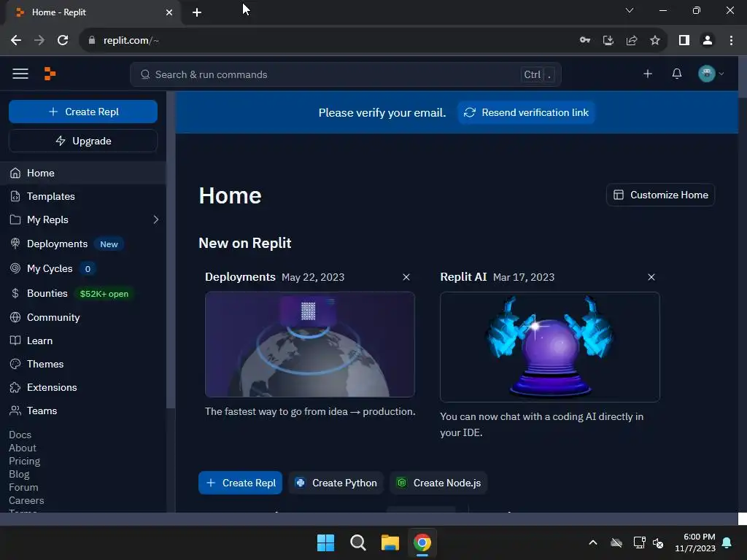The image size is (747, 560).
Task: Click the share page icon
Action: coord(632,41)
